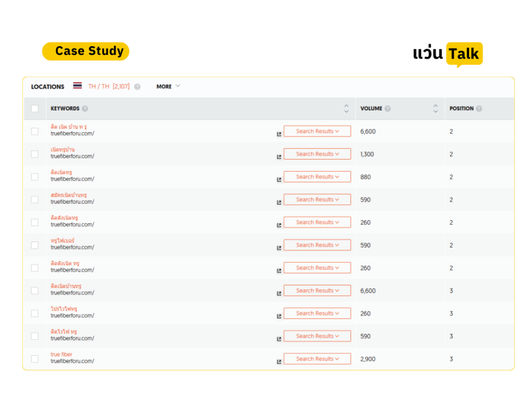Click help icon beside KEYWORDS header
This screenshot has width=525, height=420.
(x=85, y=109)
